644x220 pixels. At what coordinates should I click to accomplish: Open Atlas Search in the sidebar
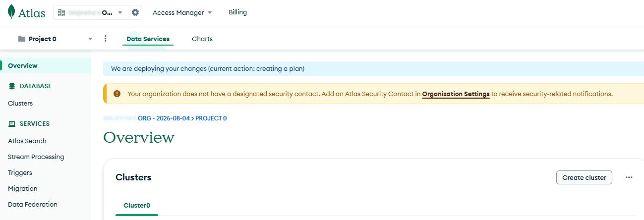(x=27, y=141)
